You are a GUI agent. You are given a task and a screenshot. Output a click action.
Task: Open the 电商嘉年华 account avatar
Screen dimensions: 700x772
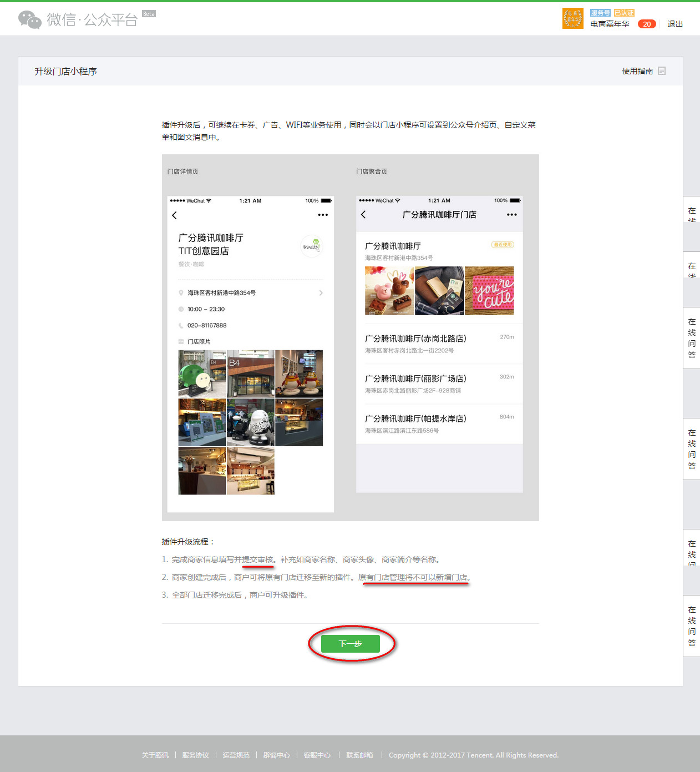click(x=572, y=18)
